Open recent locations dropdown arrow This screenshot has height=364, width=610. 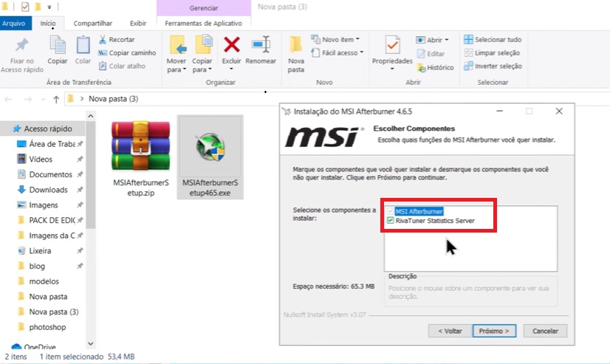pyautogui.click(x=43, y=99)
